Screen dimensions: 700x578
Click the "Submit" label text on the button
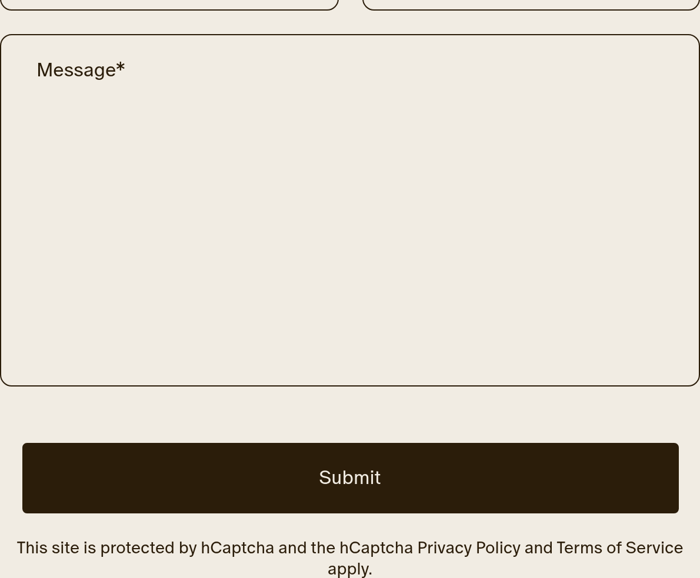[350, 478]
